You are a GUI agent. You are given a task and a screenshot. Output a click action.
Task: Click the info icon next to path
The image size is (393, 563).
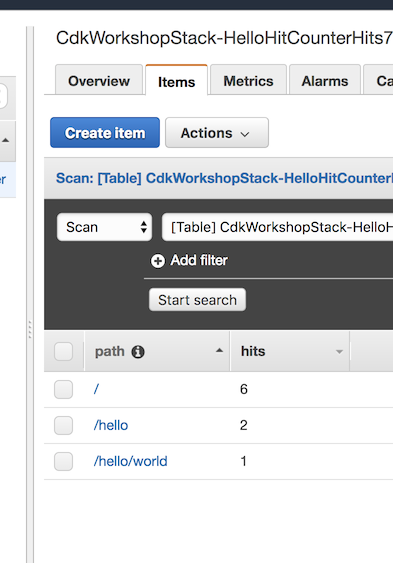(x=138, y=352)
